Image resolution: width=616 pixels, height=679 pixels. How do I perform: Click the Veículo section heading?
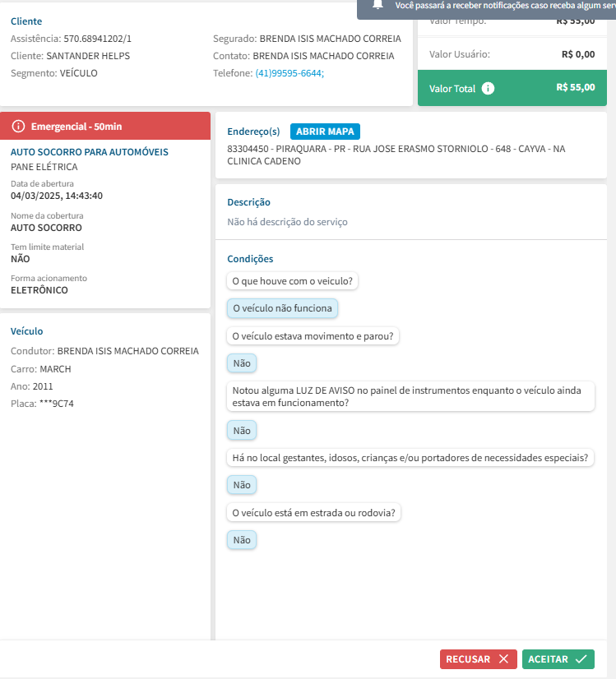[27, 331]
